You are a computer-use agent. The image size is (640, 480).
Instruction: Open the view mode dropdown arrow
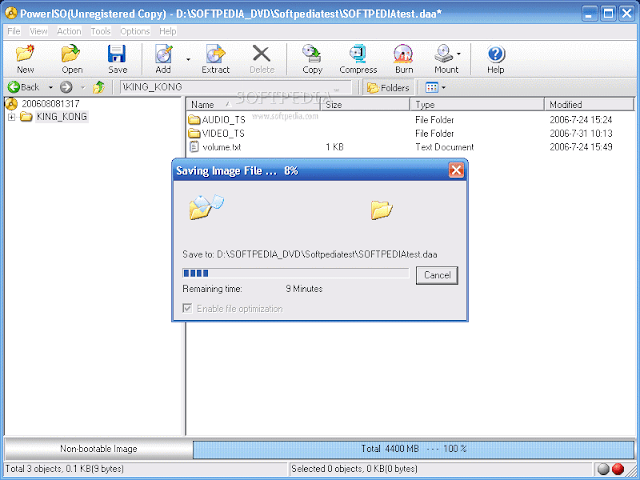click(x=444, y=87)
